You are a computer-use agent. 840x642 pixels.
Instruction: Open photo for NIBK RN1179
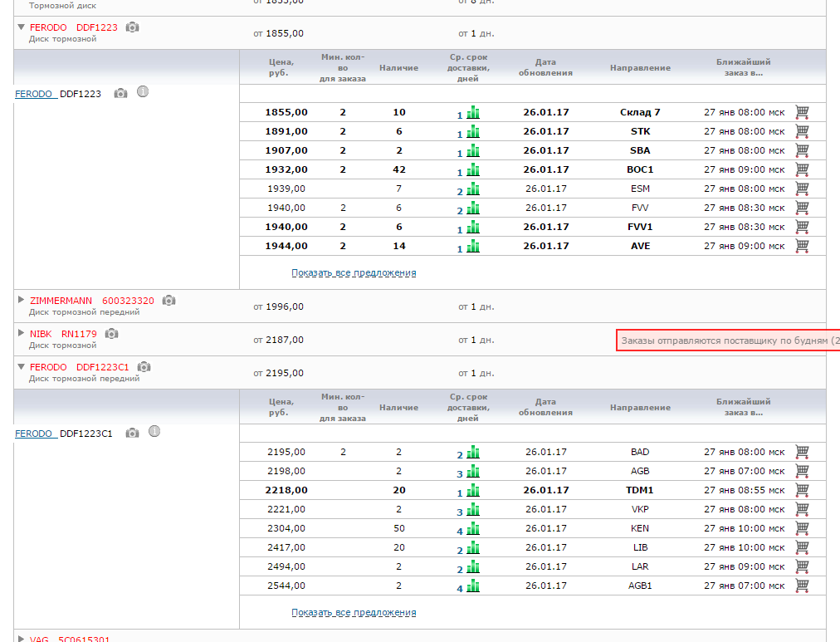111,334
